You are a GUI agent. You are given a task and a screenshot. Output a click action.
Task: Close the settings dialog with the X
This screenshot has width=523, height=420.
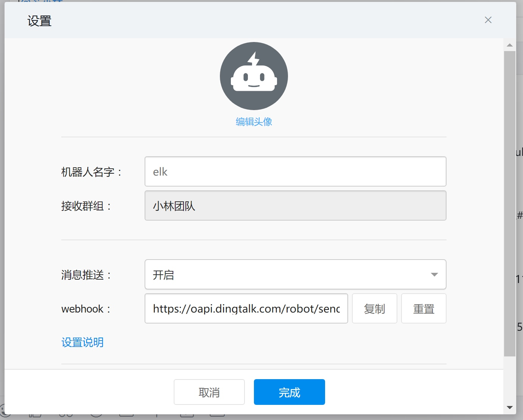pos(488,20)
